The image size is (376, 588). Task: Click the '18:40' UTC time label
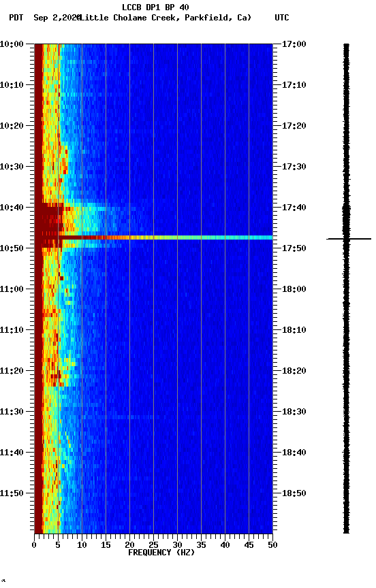pos(294,453)
